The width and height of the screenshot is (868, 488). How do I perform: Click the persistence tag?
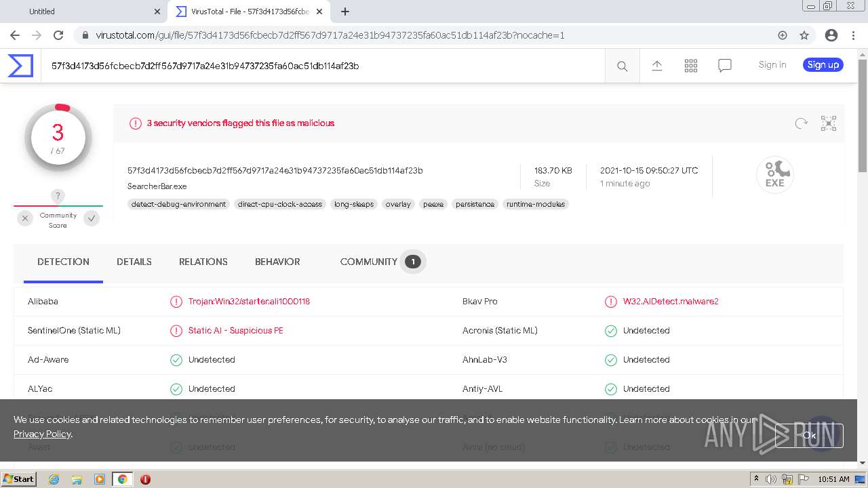475,204
